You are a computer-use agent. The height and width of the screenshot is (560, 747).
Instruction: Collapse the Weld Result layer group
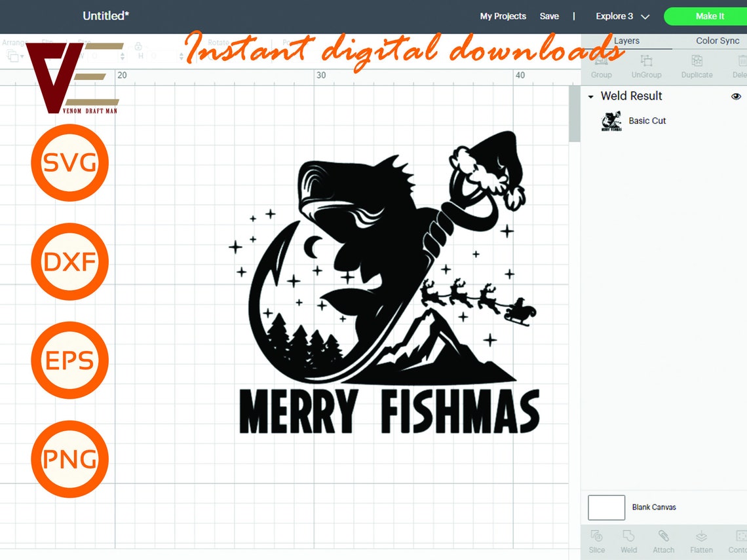pyautogui.click(x=590, y=96)
